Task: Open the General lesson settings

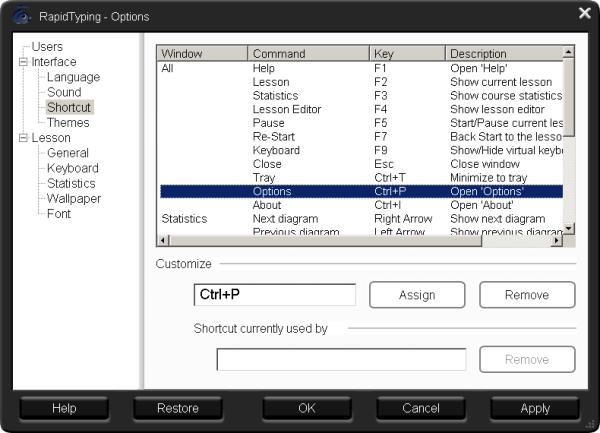Action: click(68, 153)
